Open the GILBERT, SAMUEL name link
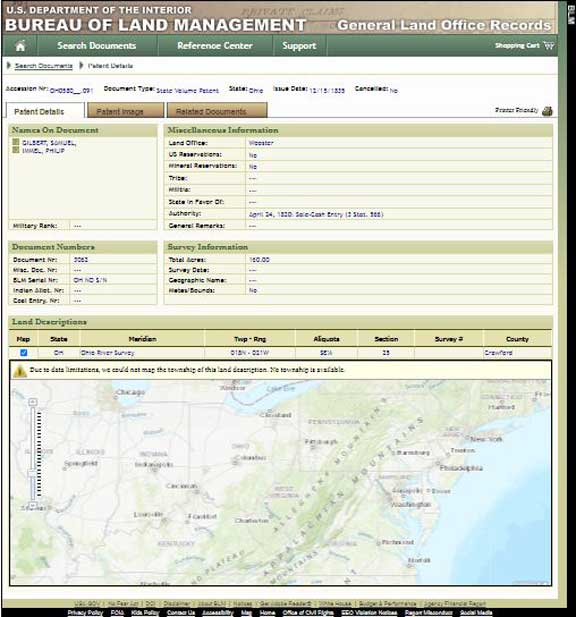The image size is (576, 617). (49, 142)
